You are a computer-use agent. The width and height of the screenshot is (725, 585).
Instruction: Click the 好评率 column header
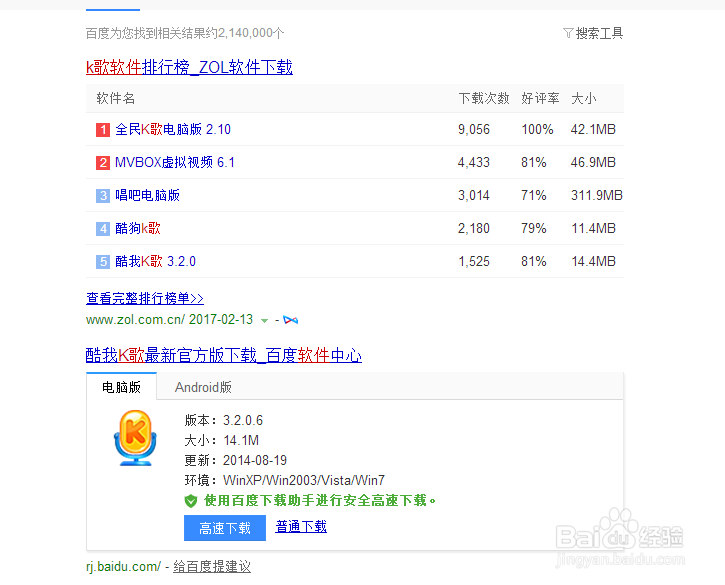point(540,99)
